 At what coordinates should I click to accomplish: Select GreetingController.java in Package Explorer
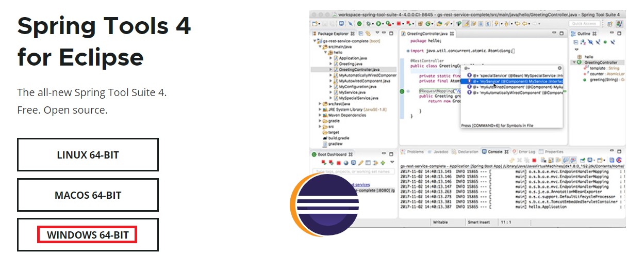point(356,69)
